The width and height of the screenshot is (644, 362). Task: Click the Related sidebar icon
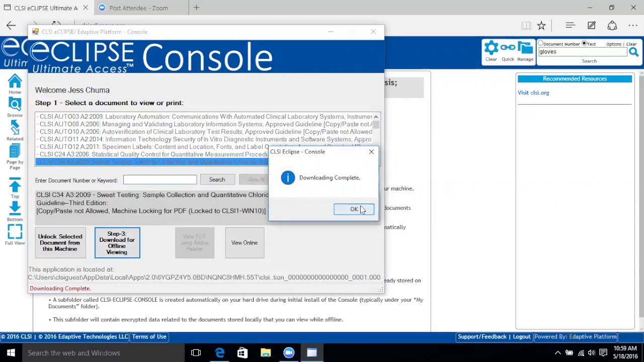[x=15, y=131]
